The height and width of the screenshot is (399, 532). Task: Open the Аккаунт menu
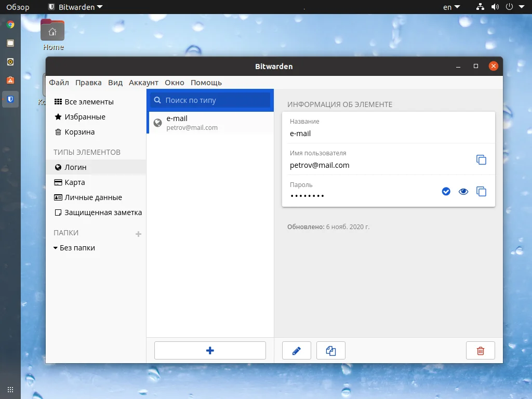(143, 83)
